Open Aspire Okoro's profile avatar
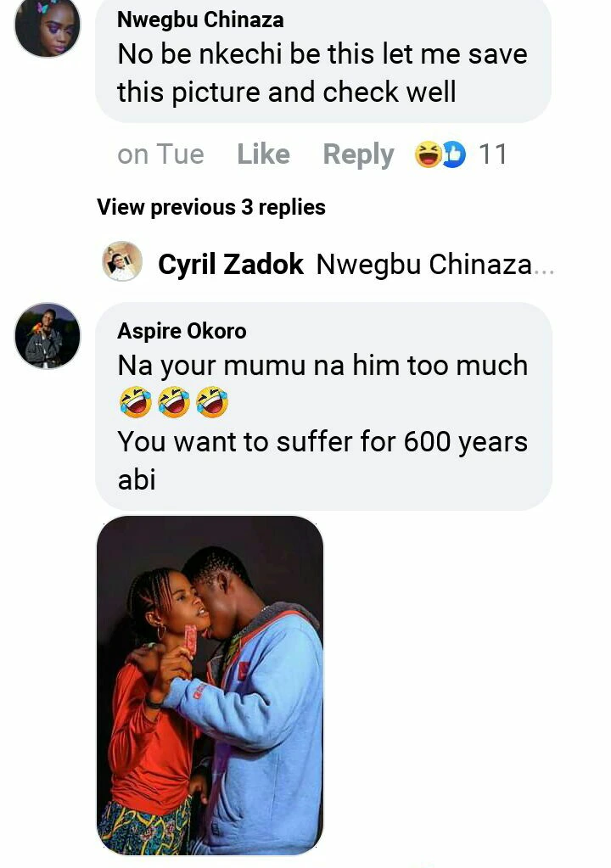611x868 pixels. click(48, 336)
